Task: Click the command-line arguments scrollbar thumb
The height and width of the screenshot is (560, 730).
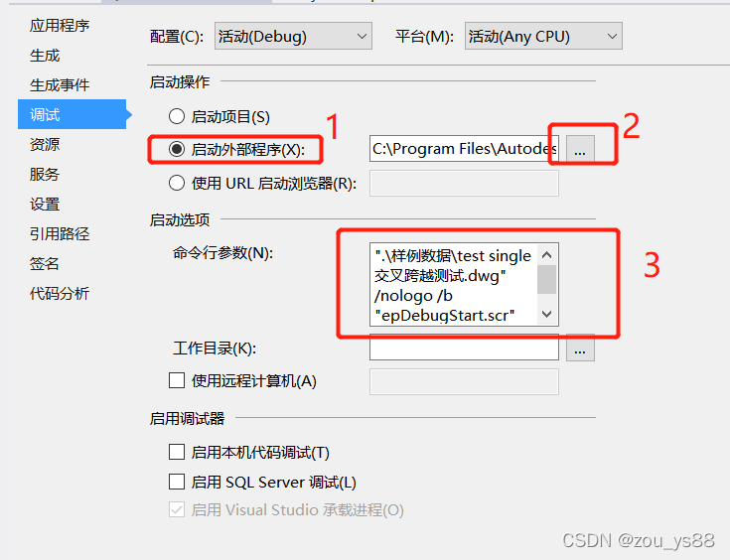Action: (547, 279)
